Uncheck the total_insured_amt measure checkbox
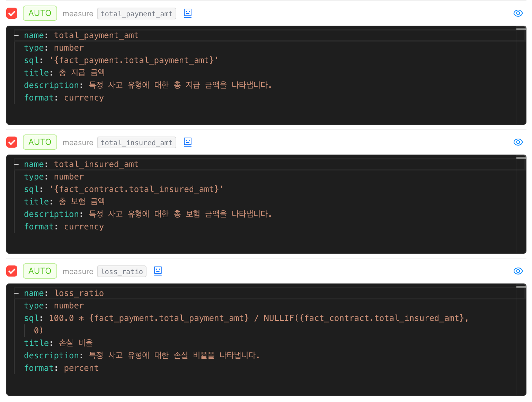The image size is (532, 402). pyautogui.click(x=12, y=142)
